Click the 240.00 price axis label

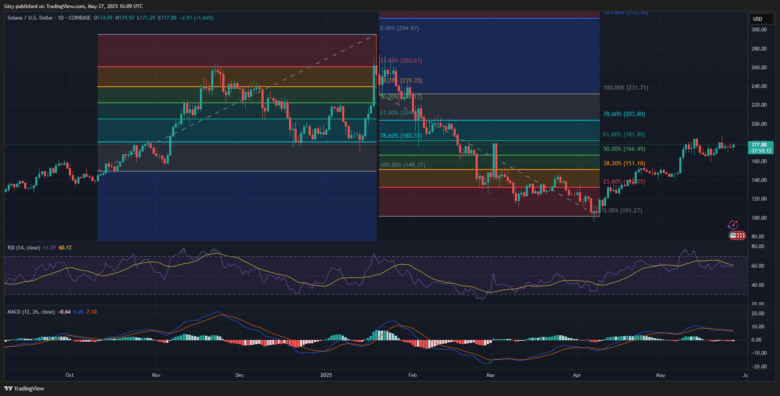pyautogui.click(x=759, y=86)
